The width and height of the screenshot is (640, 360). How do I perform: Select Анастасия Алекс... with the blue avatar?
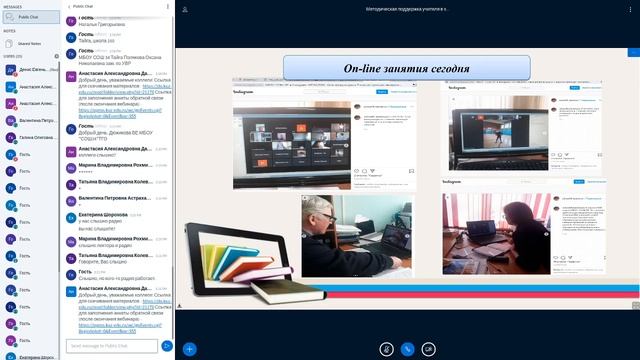tap(31, 87)
